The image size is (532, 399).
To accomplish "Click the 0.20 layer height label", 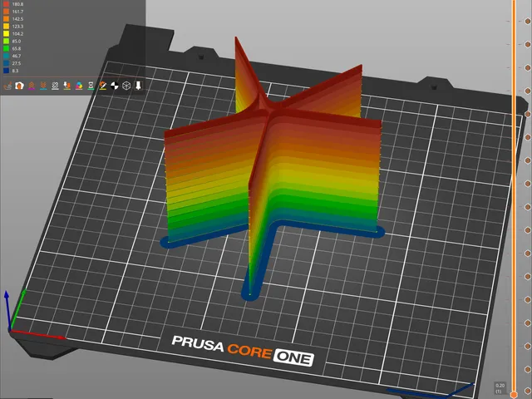I will click(x=500, y=386).
